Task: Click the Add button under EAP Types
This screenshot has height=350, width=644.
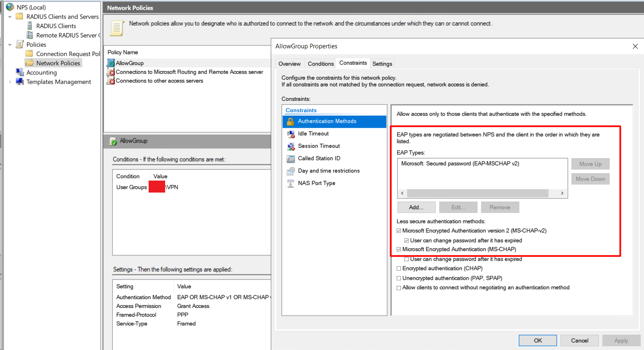Action: 416,207
